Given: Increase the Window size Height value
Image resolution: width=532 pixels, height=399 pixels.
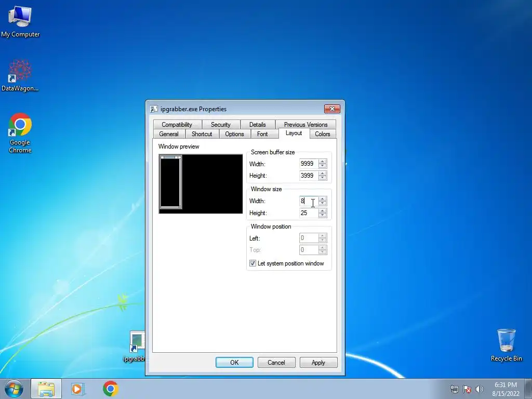Looking at the screenshot, I should tap(322, 211).
